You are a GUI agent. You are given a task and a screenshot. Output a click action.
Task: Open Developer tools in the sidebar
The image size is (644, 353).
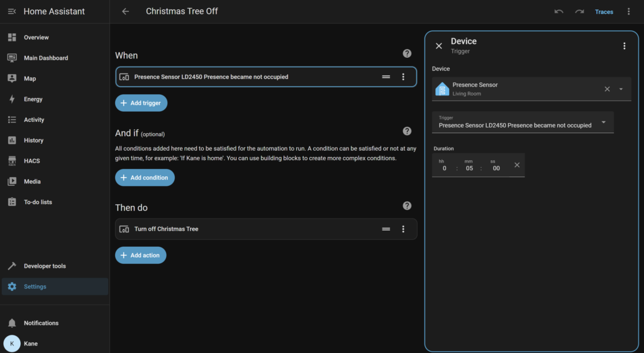pos(45,266)
